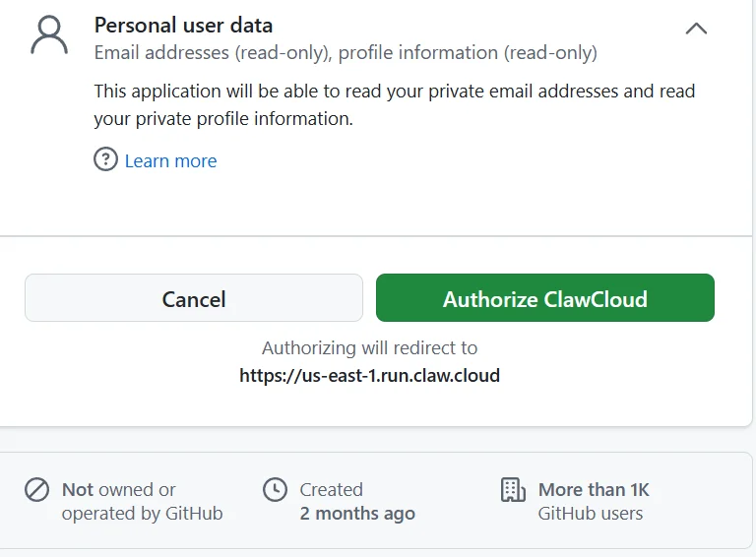Click the Authorizing will redirect to label
Viewport: 756px width, 557px height.
(x=370, y=348)
